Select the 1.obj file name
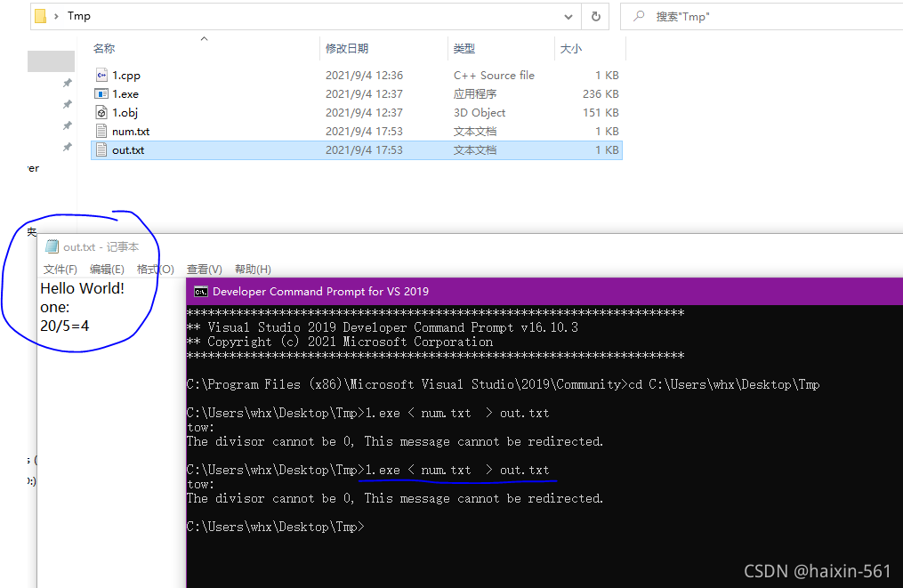Viewport: 903px width, 588px height. tap(125, 112)
